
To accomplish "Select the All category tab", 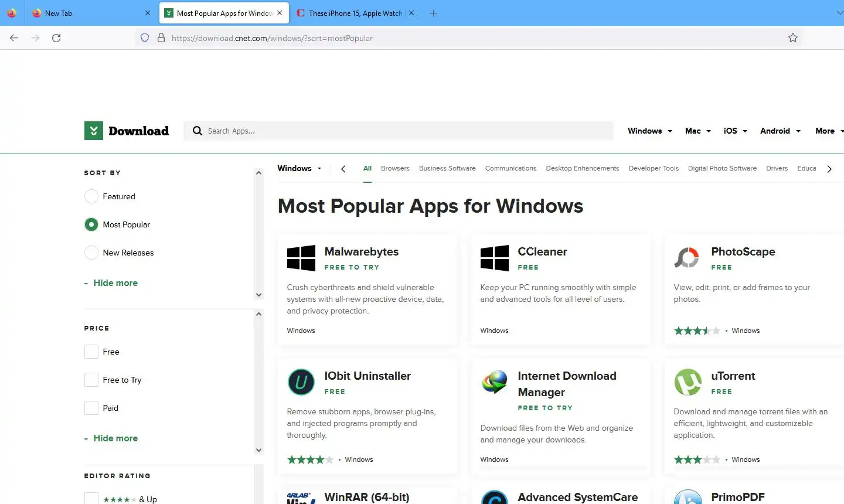I will [367, 168].
